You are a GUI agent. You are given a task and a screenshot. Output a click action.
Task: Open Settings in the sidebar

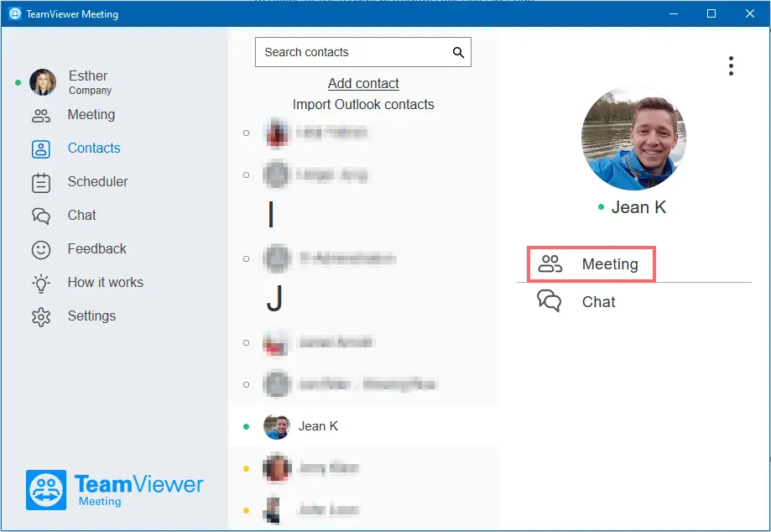coord(91,316)
